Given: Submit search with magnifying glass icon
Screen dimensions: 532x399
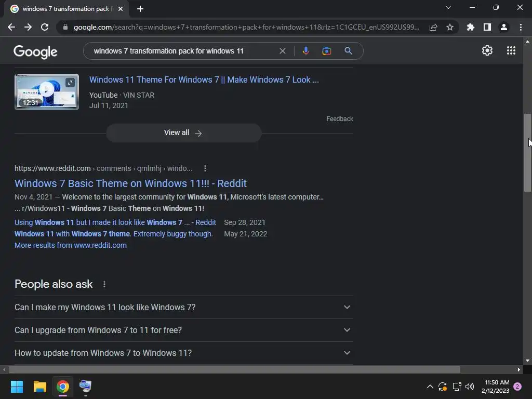Looking at the screenshot, I should (348, 51).
